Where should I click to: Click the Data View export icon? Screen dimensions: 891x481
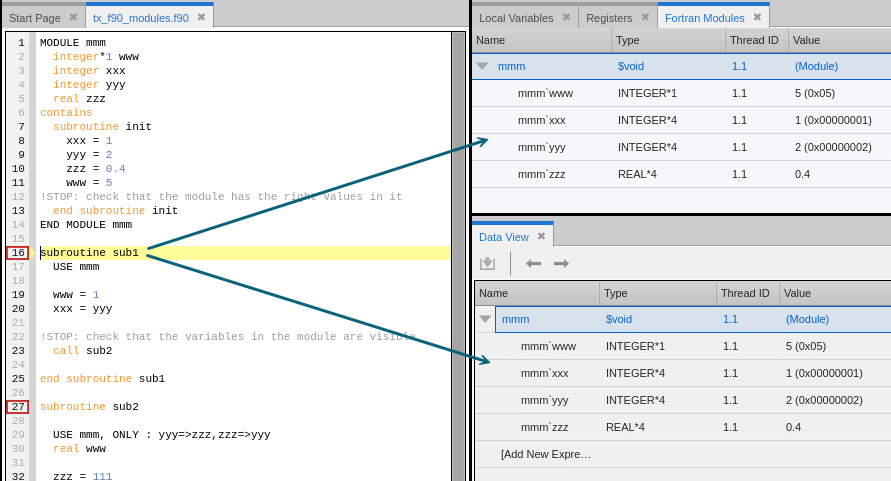488,263
